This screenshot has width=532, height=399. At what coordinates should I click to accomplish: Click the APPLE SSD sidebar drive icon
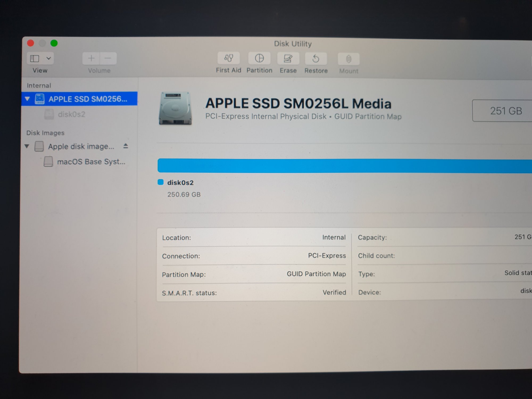tap(40, 99)
